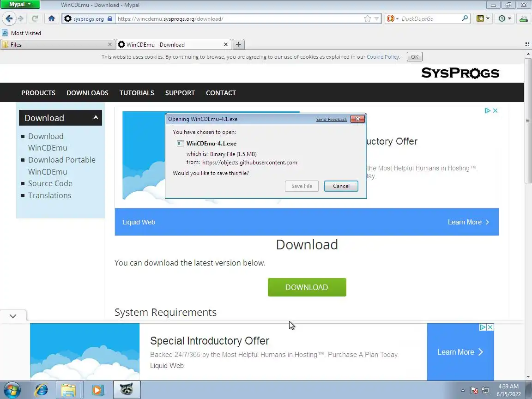Click the bottom ad cloud thumbnail
The image size is (532, 399).
tap(85, 352)
